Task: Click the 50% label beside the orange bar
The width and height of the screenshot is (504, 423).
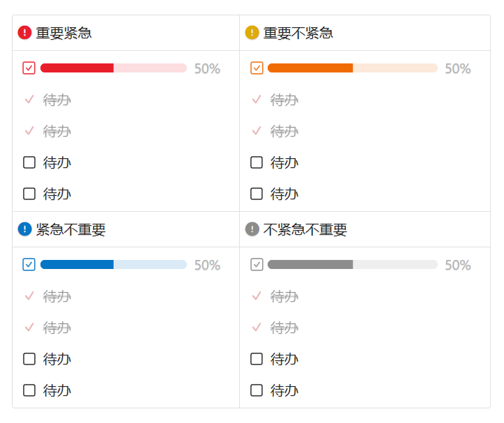Action: click(x=458, y=68)
